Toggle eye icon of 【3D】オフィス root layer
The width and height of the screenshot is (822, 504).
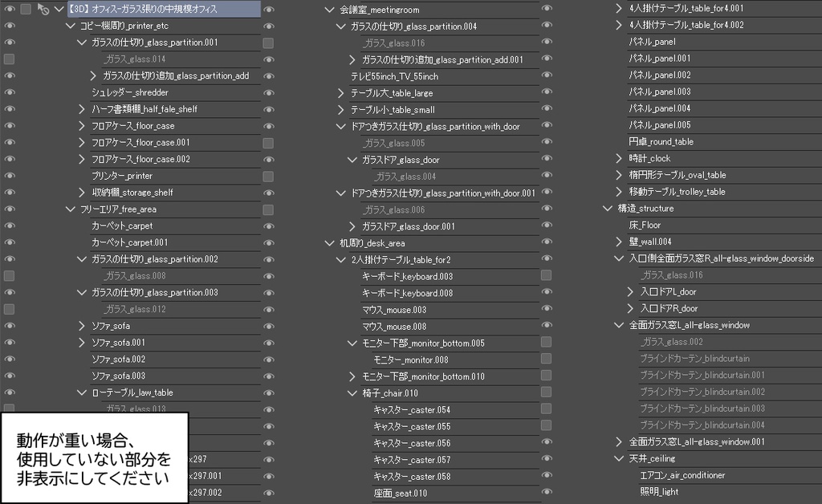10,9
